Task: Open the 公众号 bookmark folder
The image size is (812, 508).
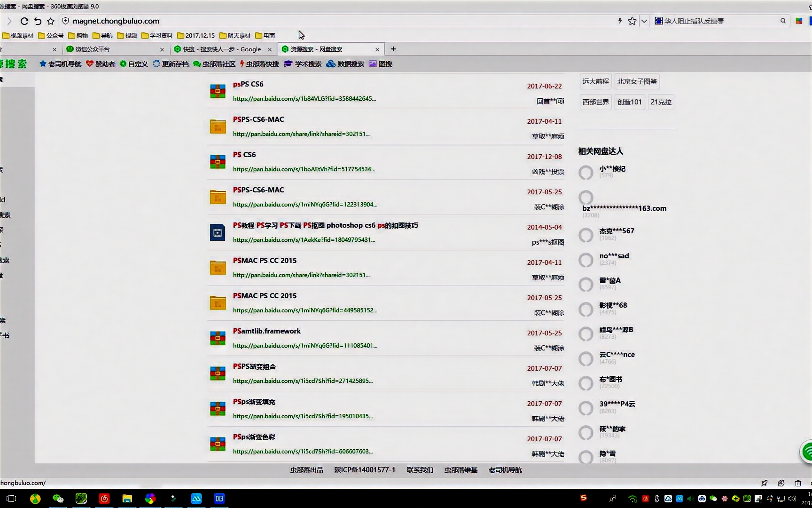Action: pos(50,35)
